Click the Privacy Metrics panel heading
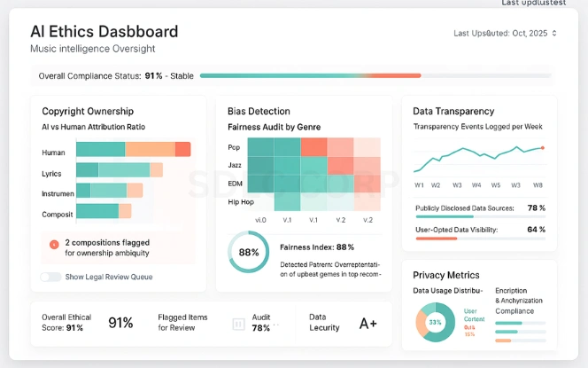 (x=446, y=276)
